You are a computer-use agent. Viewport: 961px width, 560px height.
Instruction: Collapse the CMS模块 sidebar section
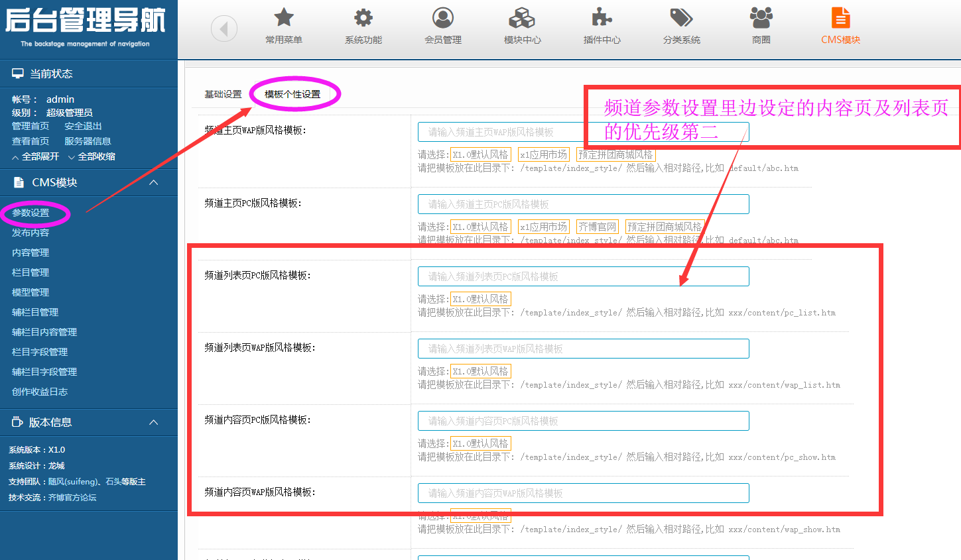pos(154,182)
